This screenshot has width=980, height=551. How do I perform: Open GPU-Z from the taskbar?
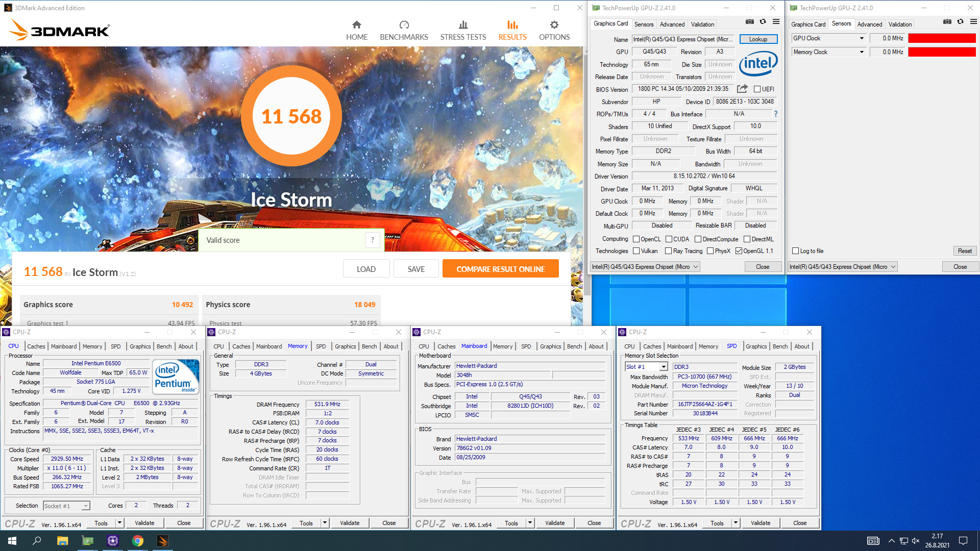click(x=88, y=541)
